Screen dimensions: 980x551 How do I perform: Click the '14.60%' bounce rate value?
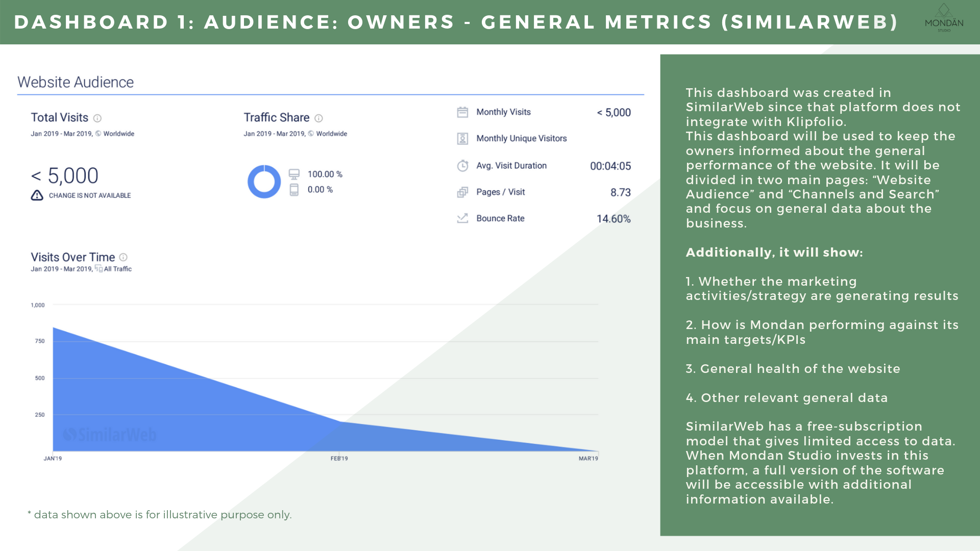(x=614, y=219)
